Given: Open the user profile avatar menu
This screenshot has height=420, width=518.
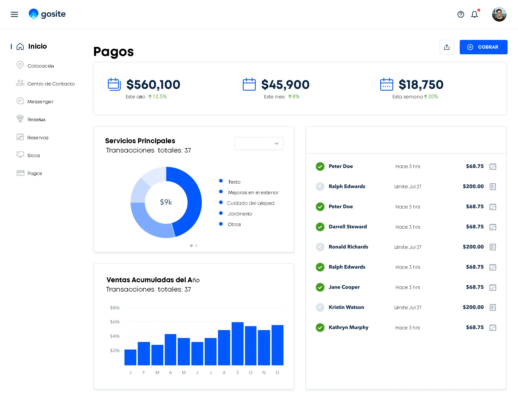Looking at the screenshot, I should point(499,15).
